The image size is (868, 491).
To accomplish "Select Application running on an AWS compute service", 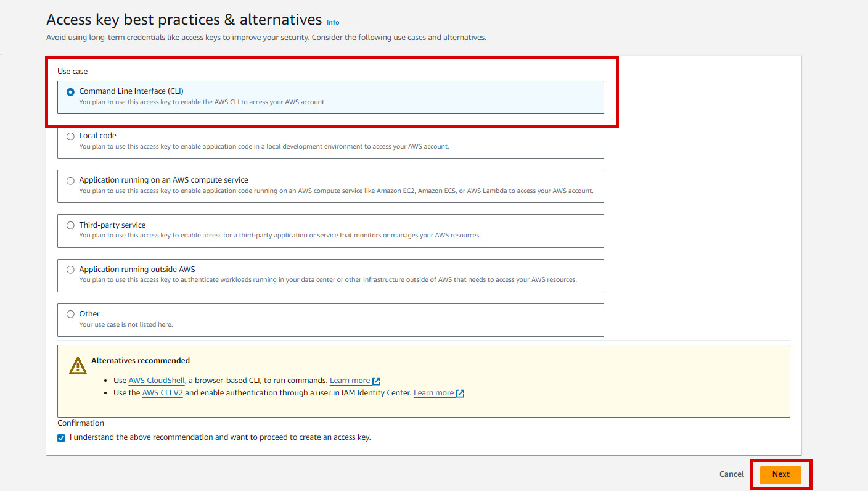I will pos(70,181).
